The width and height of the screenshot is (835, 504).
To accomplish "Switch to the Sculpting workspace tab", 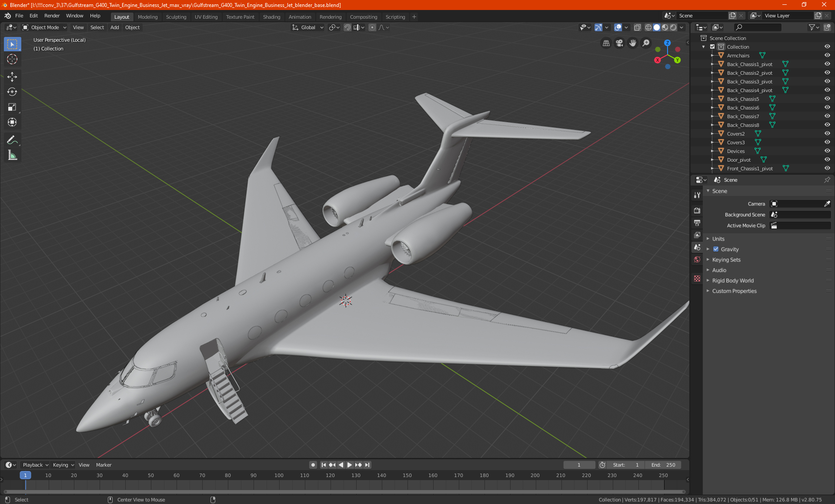I will coord(176,17).
